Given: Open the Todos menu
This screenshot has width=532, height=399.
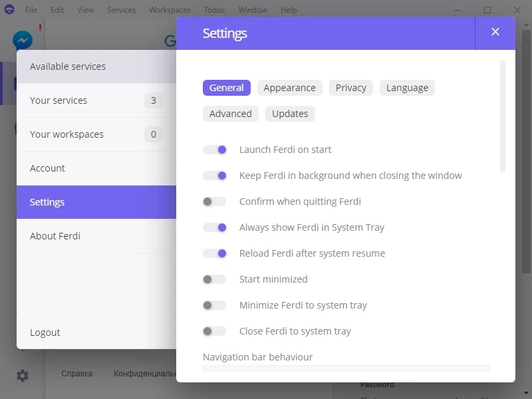Looking at the screenshot, I should [214, 10].
